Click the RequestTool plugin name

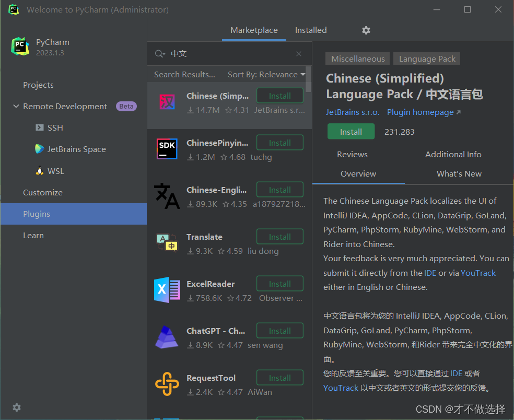pyautogui.click(x=211, y=378)
